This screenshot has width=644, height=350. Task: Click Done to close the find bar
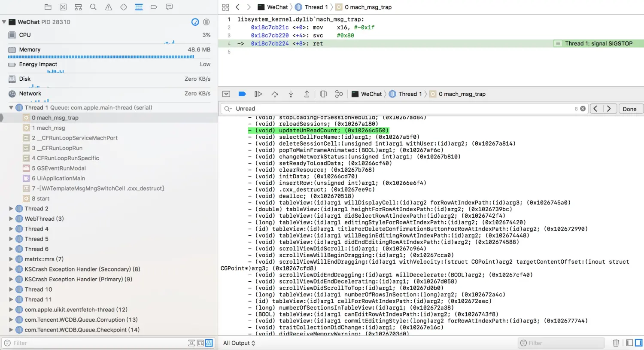click(x=629, y=109)
